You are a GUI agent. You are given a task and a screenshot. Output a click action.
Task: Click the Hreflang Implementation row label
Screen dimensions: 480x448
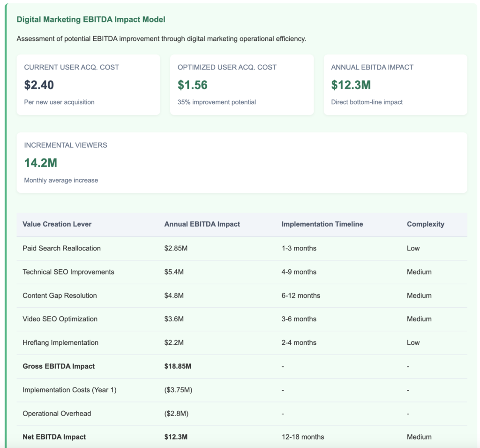(60, 342)
